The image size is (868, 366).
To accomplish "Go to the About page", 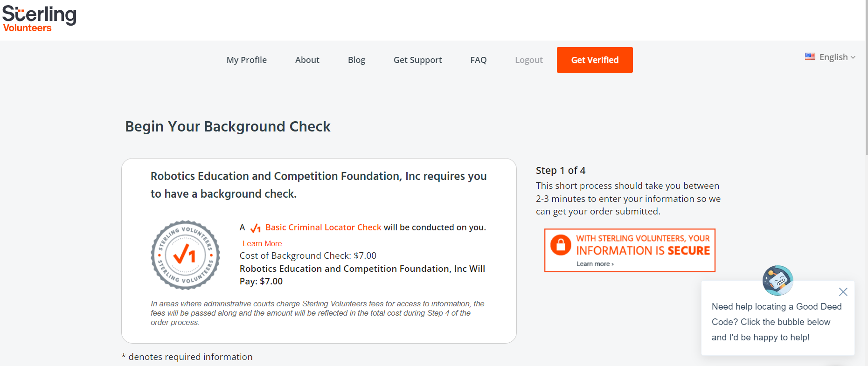I will [x=307, y=60].
